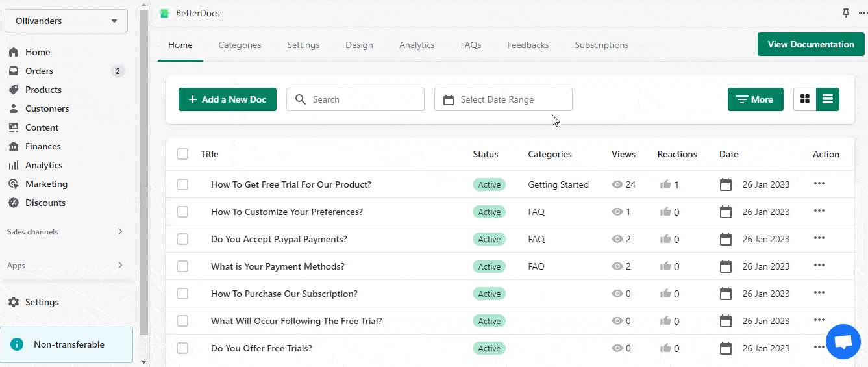
Task: Check the How To Purchase Our Subscription row
Action: [182, 294]
